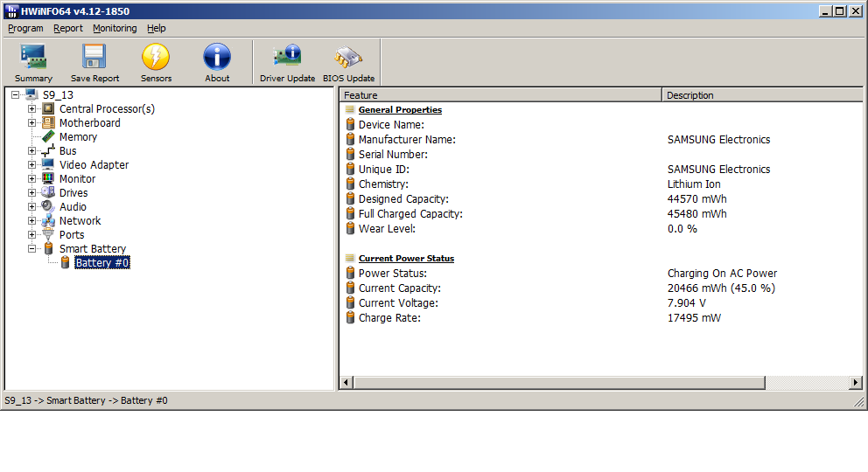Click the Memory stick icon
The width and height of the screenshot is (868, 472).
coord(49,136)
